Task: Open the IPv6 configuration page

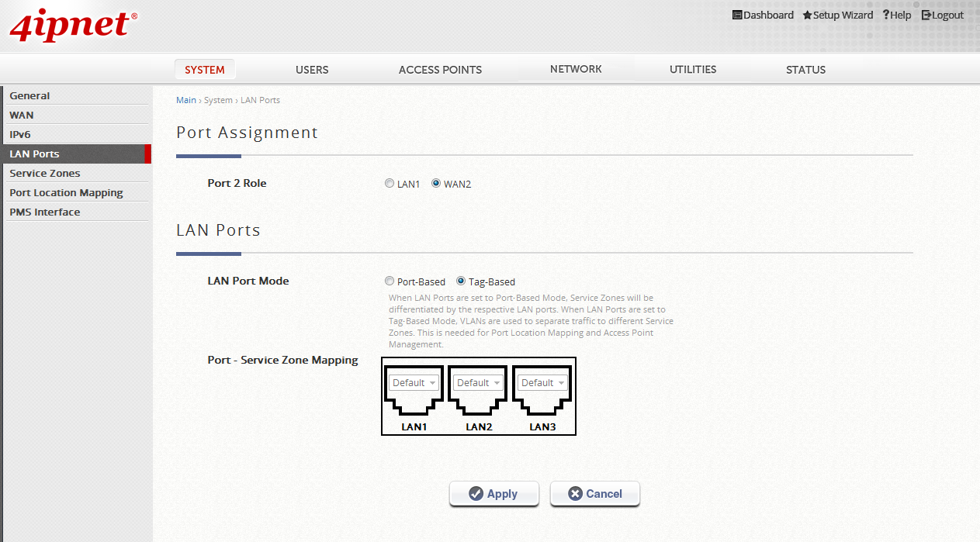Action: [21, 133]
